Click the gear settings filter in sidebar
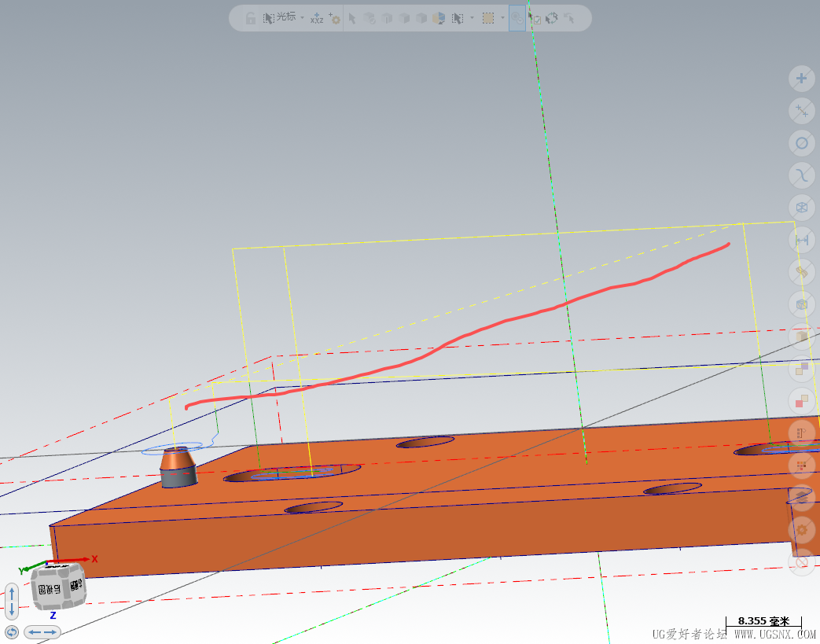The height and width of the screenshot is (644, 820). pos(801,530)
